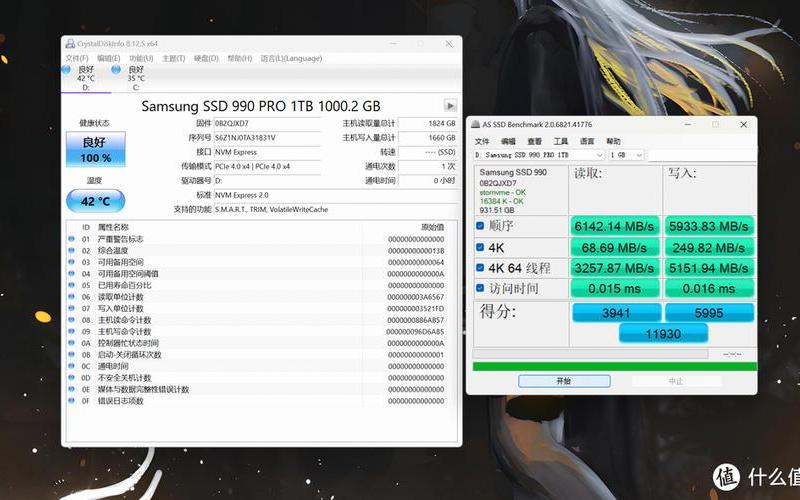The image size is (800, 500).
Task: Click the write score 5995
Action: coord(709,313)
